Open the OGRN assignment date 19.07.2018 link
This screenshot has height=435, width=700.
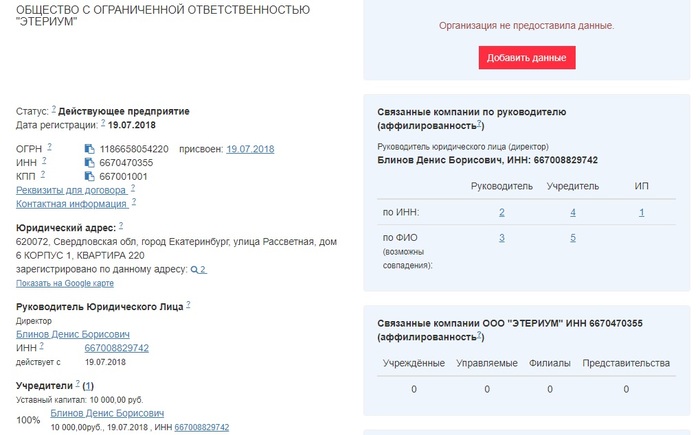pos(250,149)
